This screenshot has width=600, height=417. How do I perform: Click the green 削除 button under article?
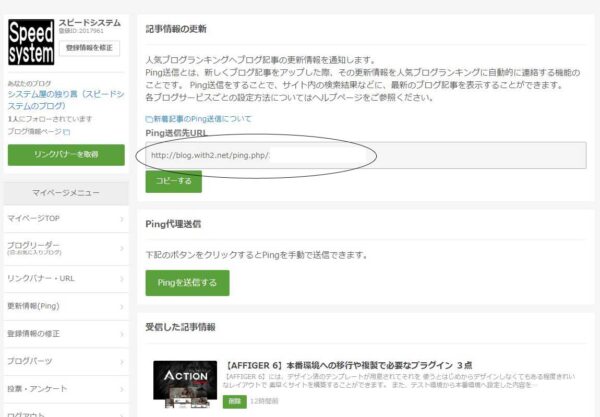[x=235, y=401]
